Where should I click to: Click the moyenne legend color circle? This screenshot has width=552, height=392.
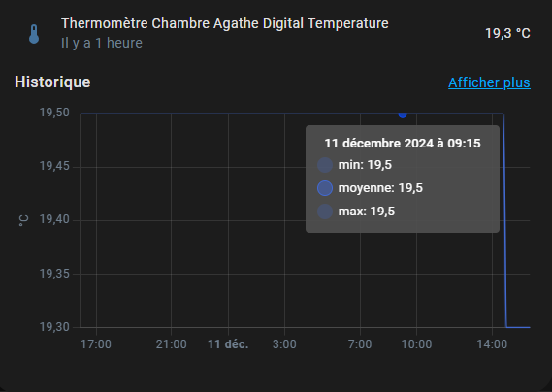(325, 188)
